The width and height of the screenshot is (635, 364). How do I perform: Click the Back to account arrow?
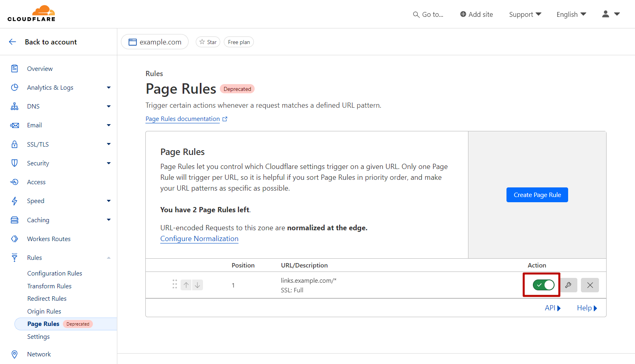point(13,42)
